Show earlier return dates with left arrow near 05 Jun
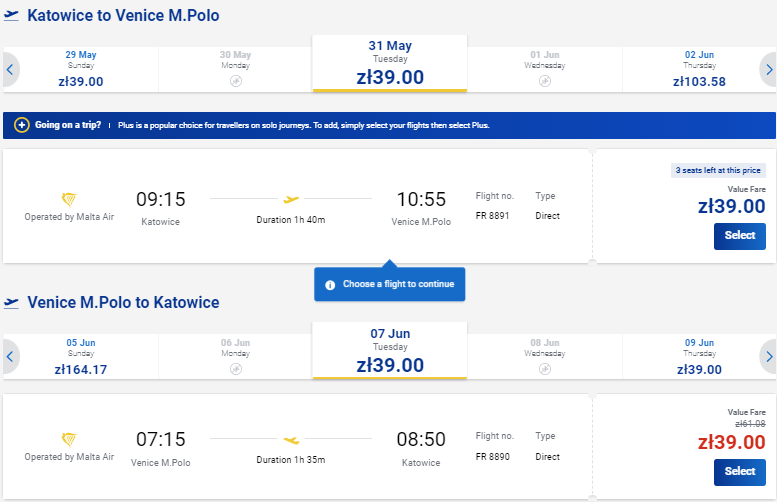 [10, 357]
